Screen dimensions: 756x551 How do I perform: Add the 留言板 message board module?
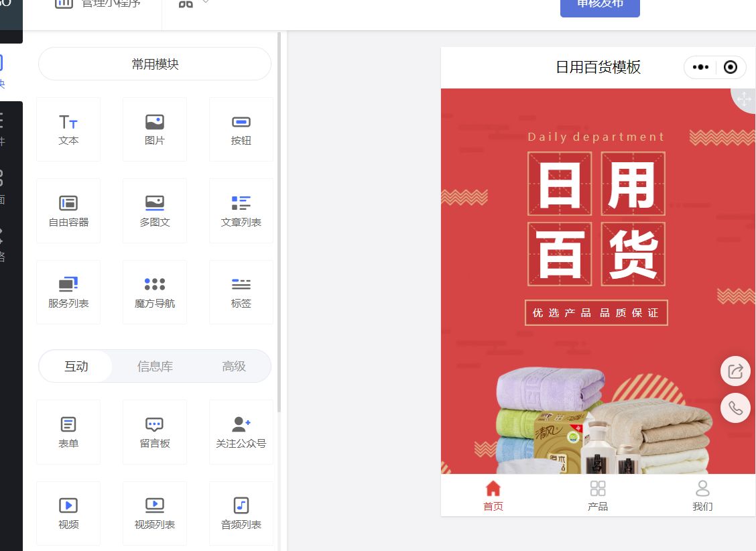pos(155,432)
